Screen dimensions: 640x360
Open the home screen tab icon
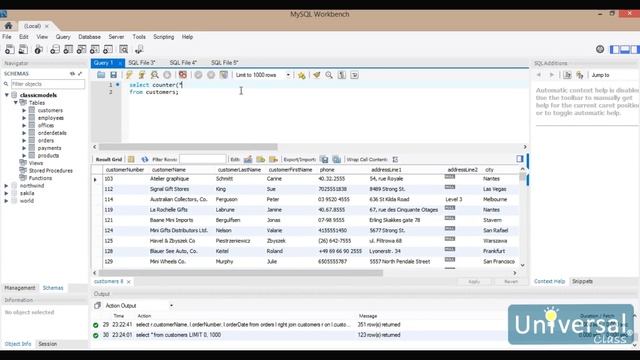click(8, 26)
